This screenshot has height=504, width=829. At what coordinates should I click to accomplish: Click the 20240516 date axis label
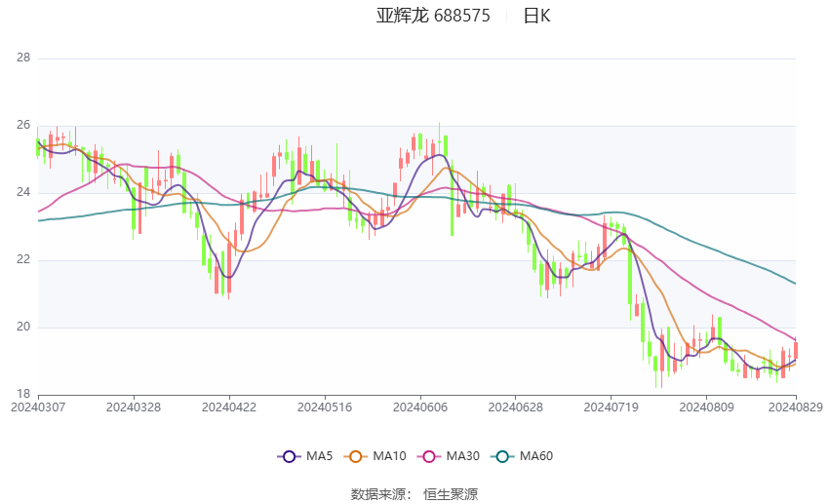[325, 407]
